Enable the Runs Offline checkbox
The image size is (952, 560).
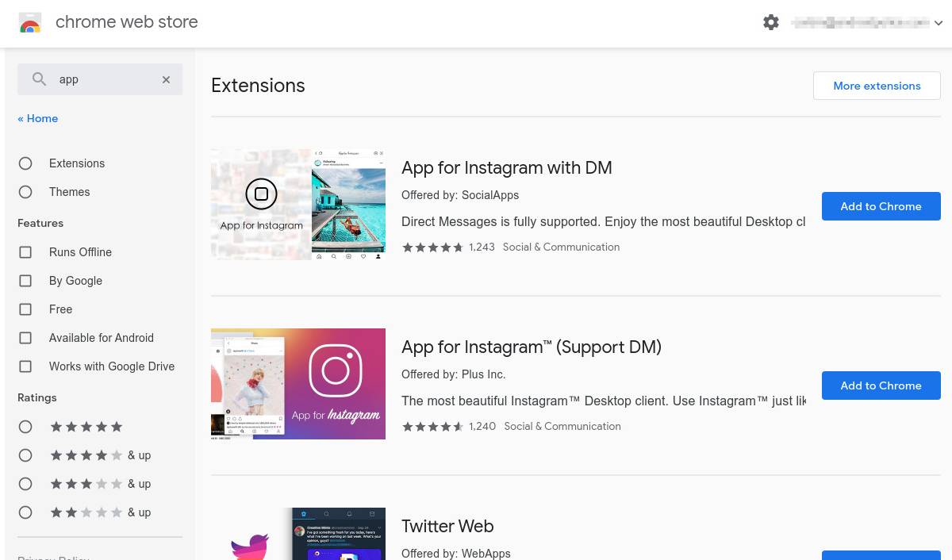pyautogui.click(x=25, y=252)
